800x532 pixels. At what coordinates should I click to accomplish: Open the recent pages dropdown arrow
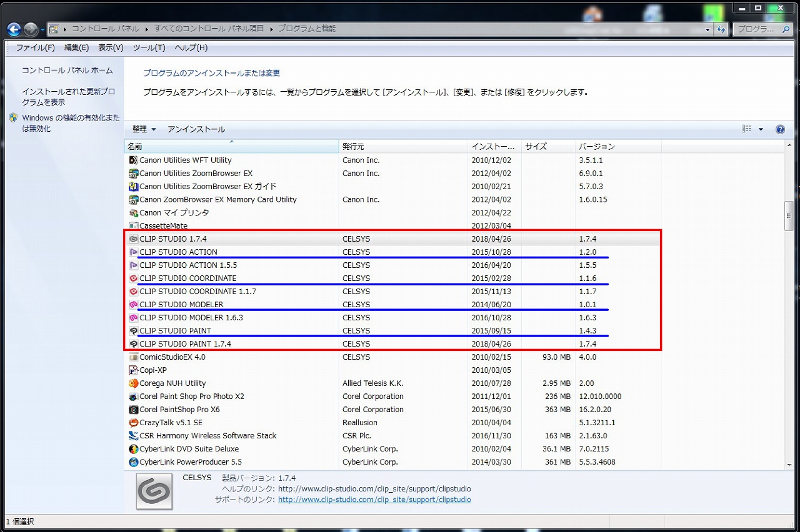tap(42, 29)
